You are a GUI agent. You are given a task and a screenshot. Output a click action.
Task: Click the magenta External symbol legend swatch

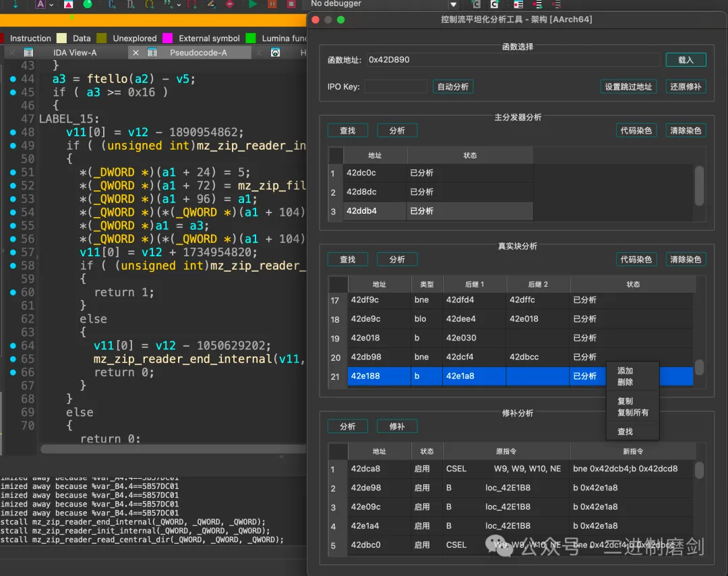(x=167, y=38)
